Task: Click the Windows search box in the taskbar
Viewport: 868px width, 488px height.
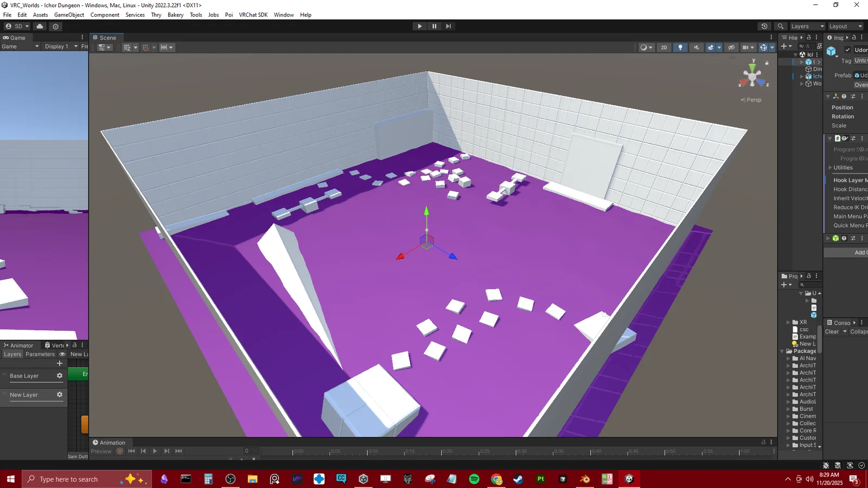Action: (x=81, y=479)
